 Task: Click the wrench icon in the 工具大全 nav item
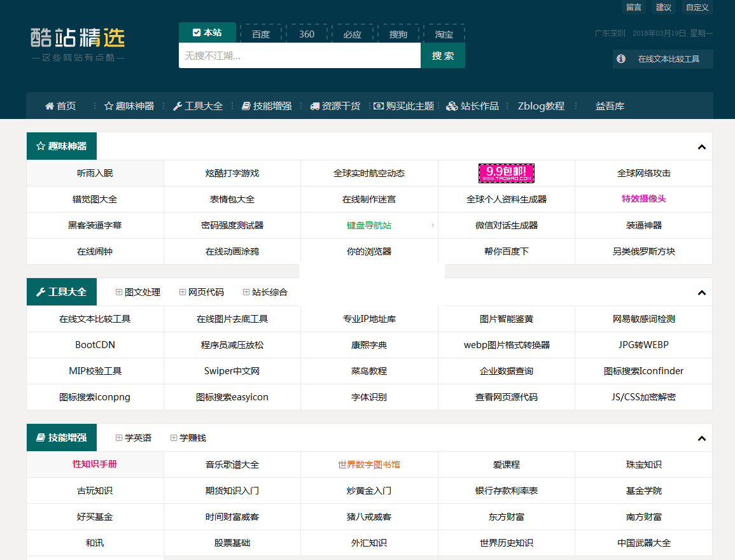click(178, 106)
